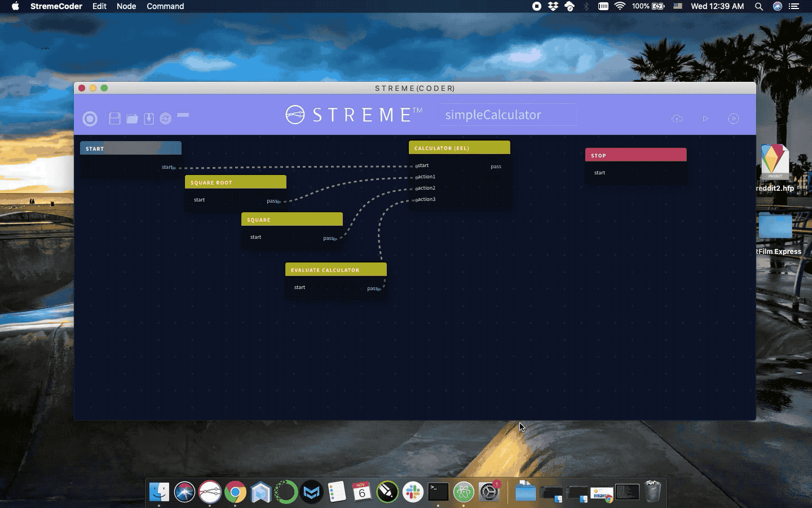The width and height of the screenshot is (812, 508).
Task: Click the refresh circular arrows icon
Action: point(165,119)
